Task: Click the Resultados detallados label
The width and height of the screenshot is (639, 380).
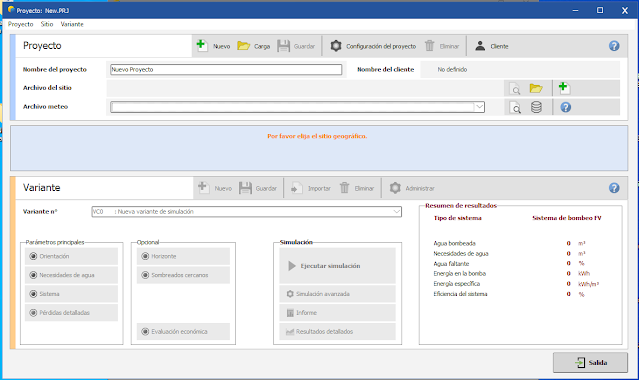Action: (x=324, y=332)
